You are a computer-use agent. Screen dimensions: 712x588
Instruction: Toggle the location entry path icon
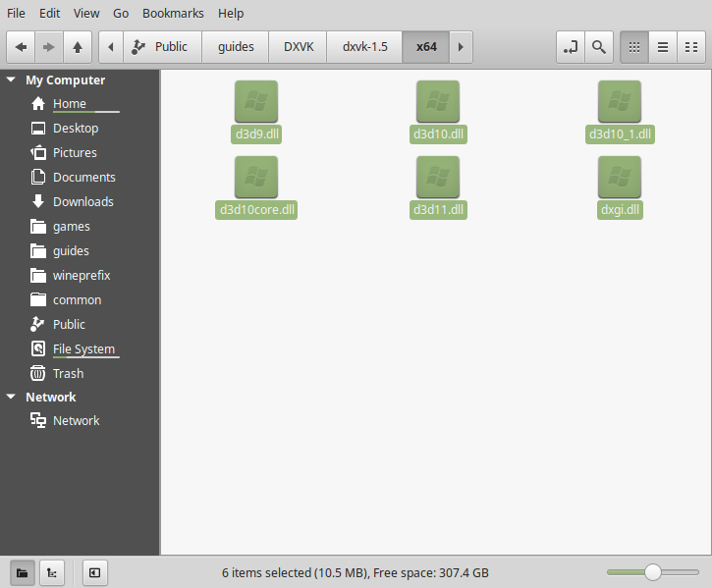[571, 47]
